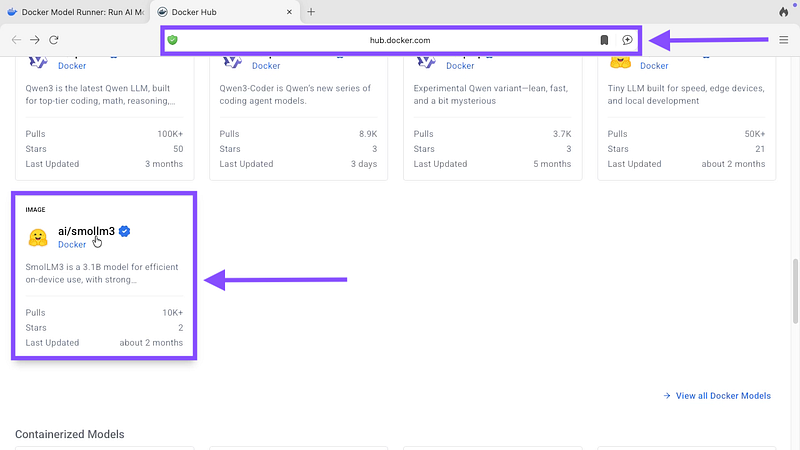Viewport: 800px width, 450px height.
Task: Click View all Docker Models link
Action: [x=722, y=396]
